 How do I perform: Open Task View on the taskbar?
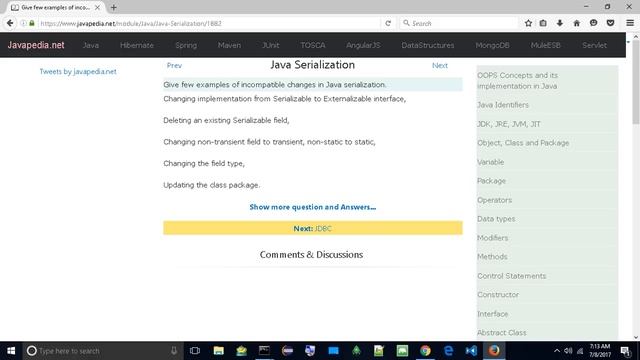pos(195,351)
